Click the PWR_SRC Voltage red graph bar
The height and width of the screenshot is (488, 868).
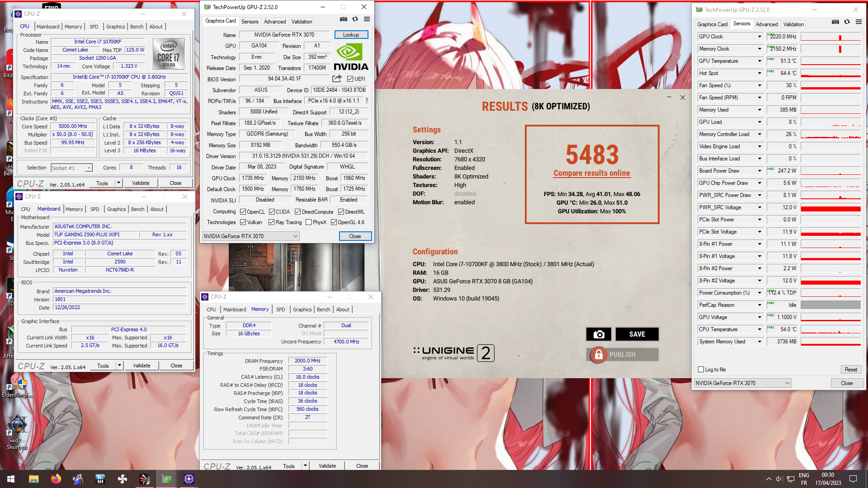(x=830, y=208)
